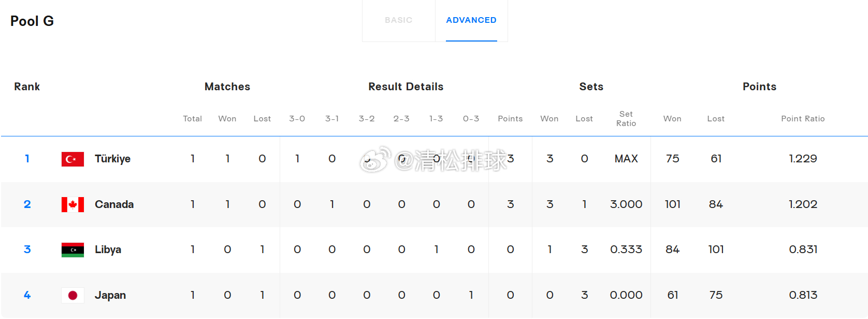Click the Japan flag icon
Viewport: 868px width, 319px height.
click(x=73, y=296)
